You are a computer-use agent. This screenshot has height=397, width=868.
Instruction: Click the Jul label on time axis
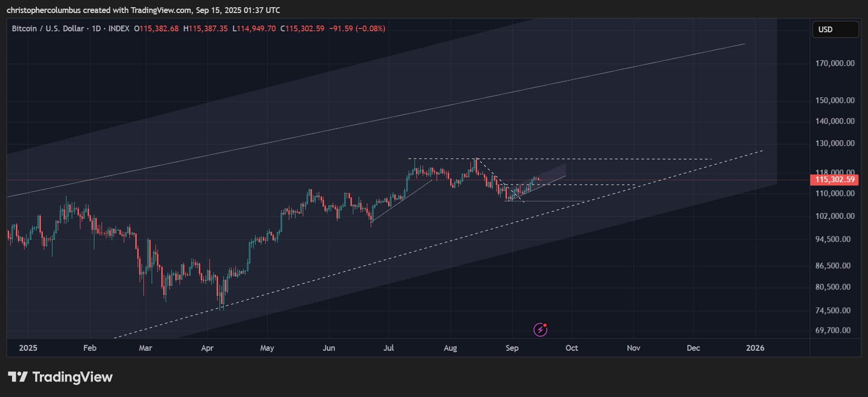coord(389,348)
